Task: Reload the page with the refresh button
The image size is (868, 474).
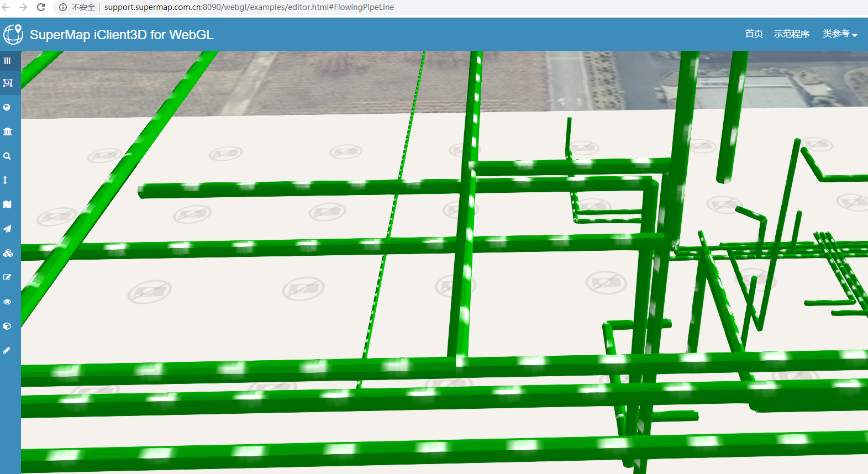Action: point(41,7)
